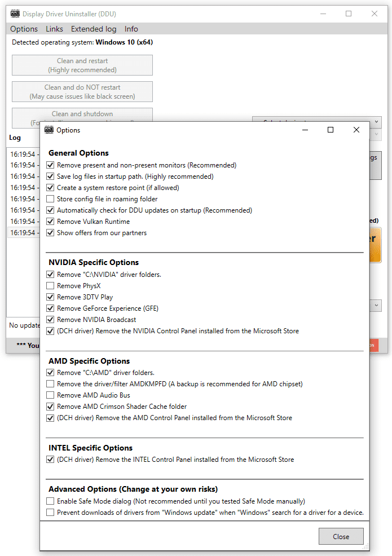Disable Show offers from our partners
The height and width of the screenshot is (556, 392).
click(50, 233)
